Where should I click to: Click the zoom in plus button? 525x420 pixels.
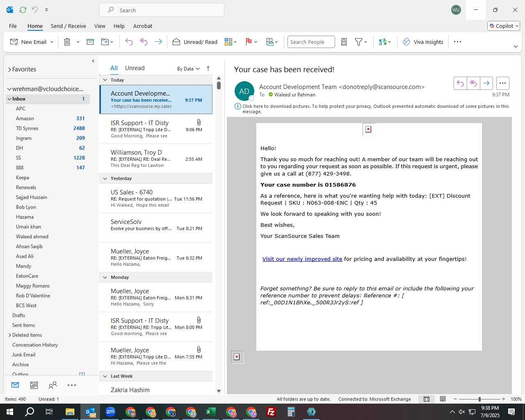tap(503, 399)
